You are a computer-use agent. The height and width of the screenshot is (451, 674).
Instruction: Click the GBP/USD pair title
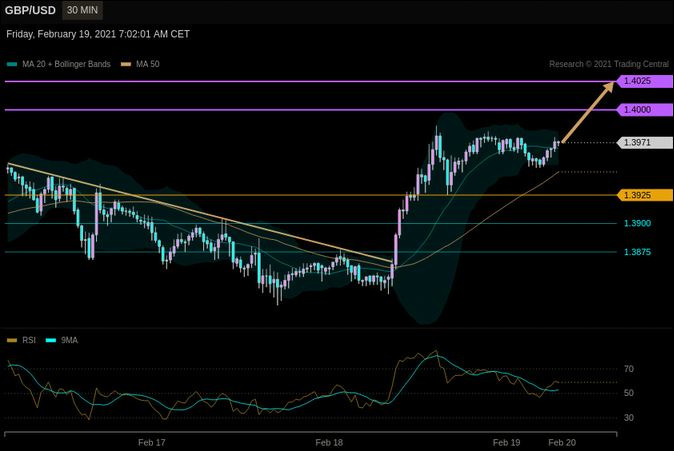pos(30,10)
